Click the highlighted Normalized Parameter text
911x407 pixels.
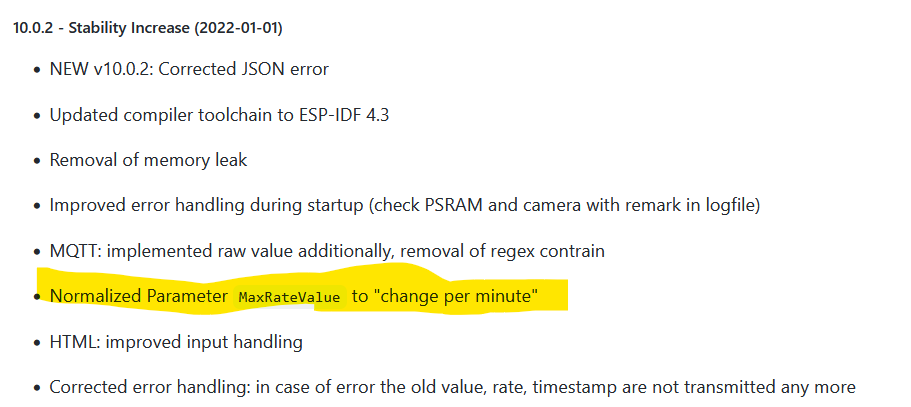pos(138,296)
